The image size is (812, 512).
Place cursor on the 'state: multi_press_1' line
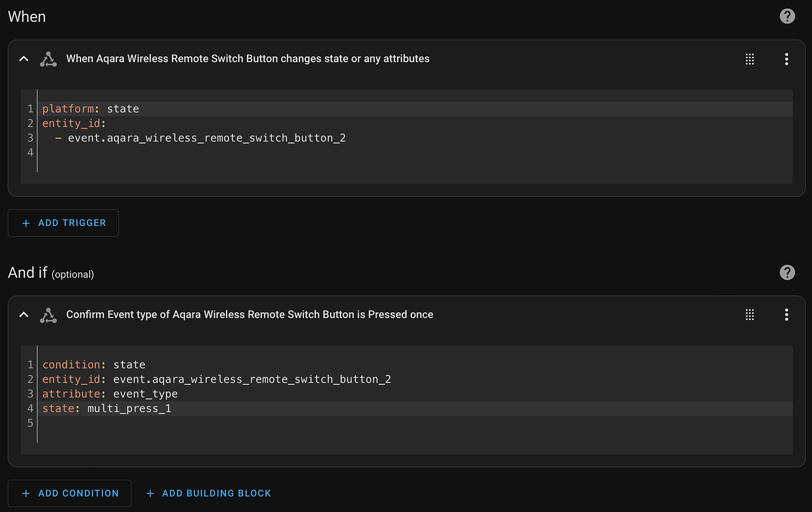[107, 408]
